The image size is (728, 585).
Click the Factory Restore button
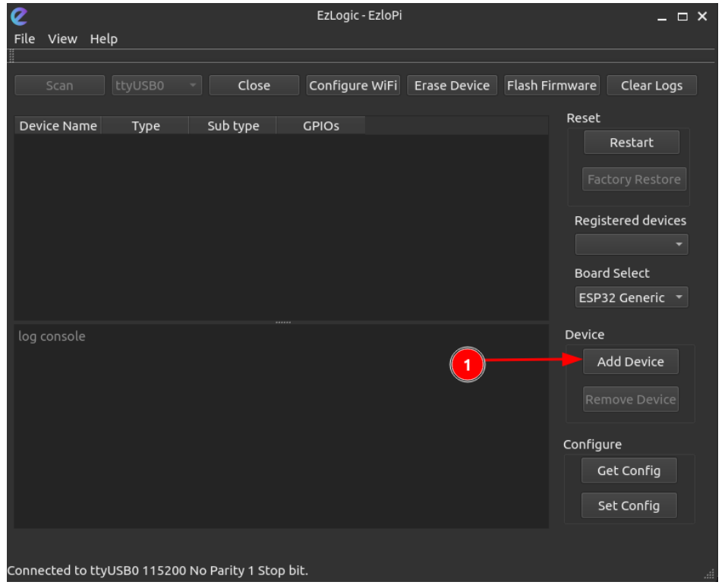pos(634,179)
